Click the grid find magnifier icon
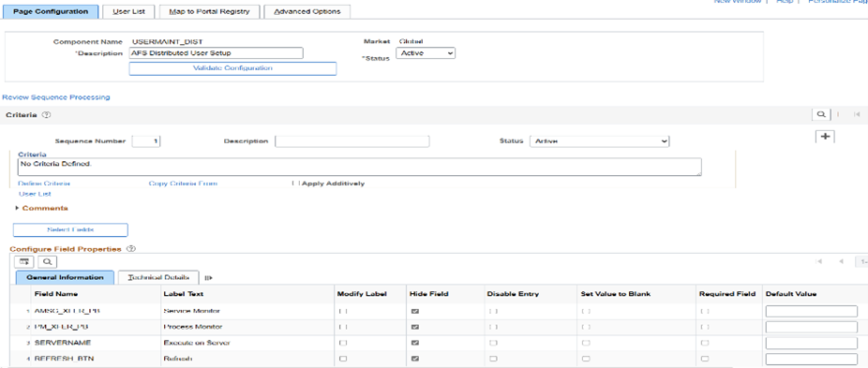This screenshot has height=368, width=868. 48,261
